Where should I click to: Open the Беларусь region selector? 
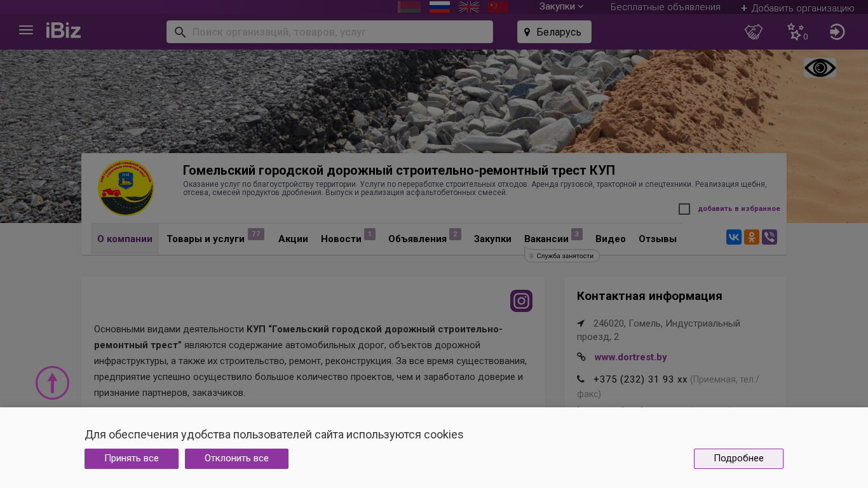click(554, 32)
